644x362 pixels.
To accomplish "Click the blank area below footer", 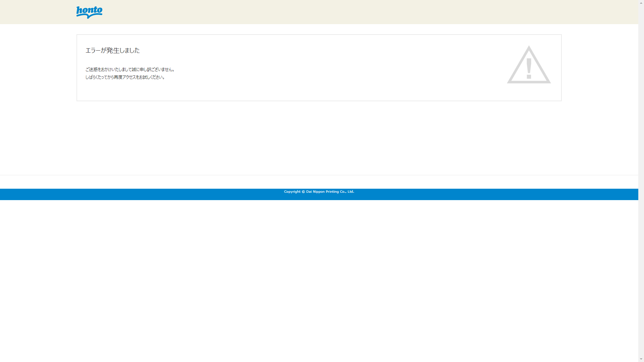I will 319,278.
